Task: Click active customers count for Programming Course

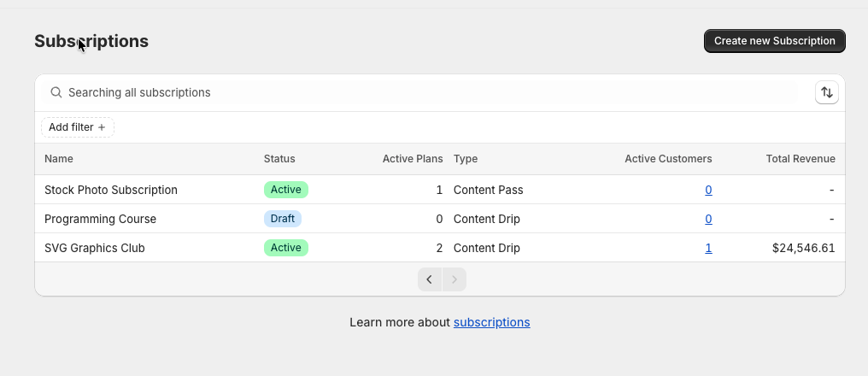Action: tap(708, 219)
